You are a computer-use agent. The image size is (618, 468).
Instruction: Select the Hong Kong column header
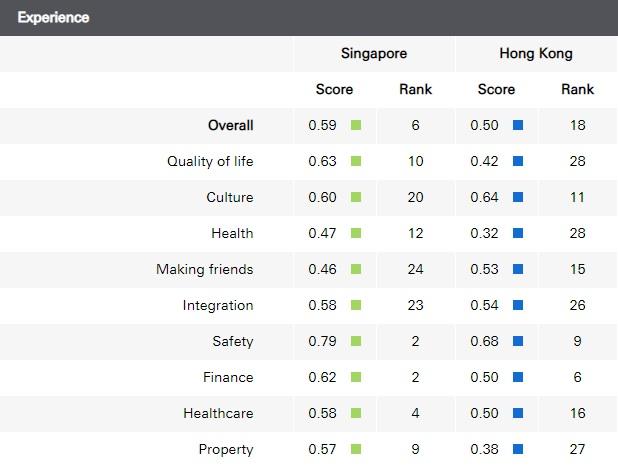click(x=536, y=54)
